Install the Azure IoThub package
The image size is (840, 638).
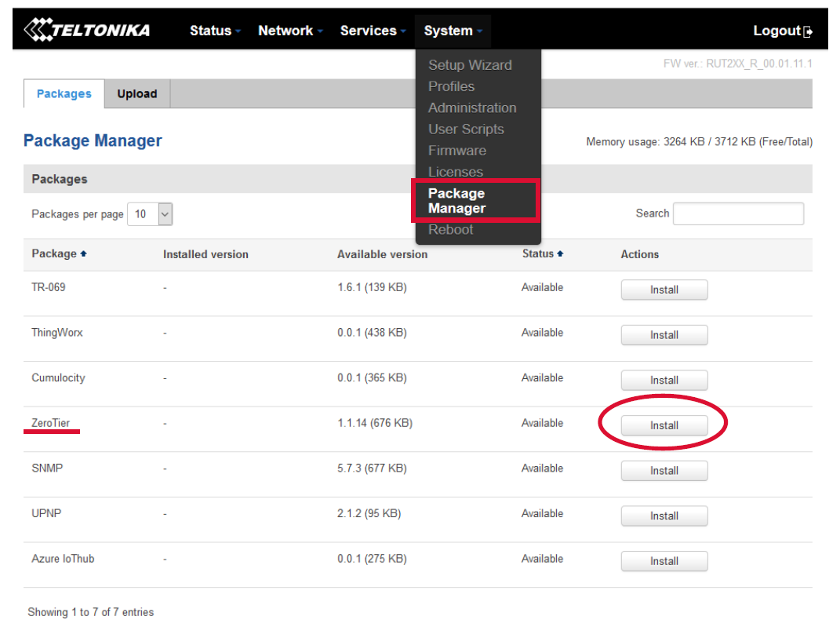click(664, 561)
